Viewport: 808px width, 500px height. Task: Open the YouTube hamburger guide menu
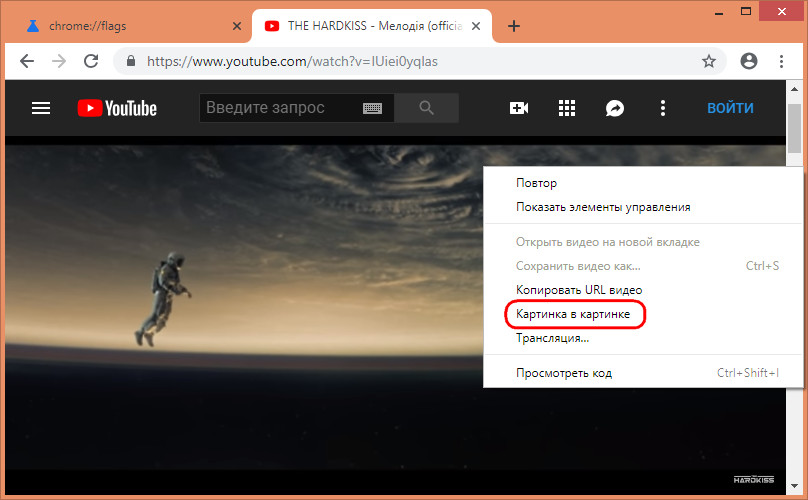[x=41, y=108]
